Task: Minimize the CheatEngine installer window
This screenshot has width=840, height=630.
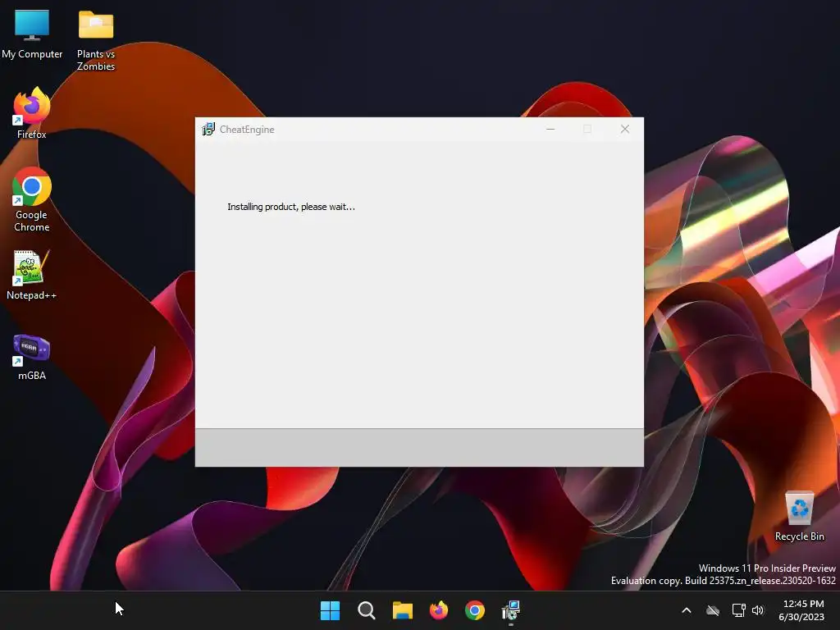Action: [x=550, y=129]
